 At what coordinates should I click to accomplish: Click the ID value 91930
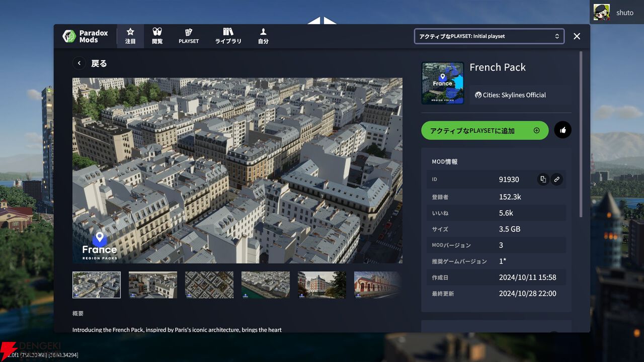(509, 179)
